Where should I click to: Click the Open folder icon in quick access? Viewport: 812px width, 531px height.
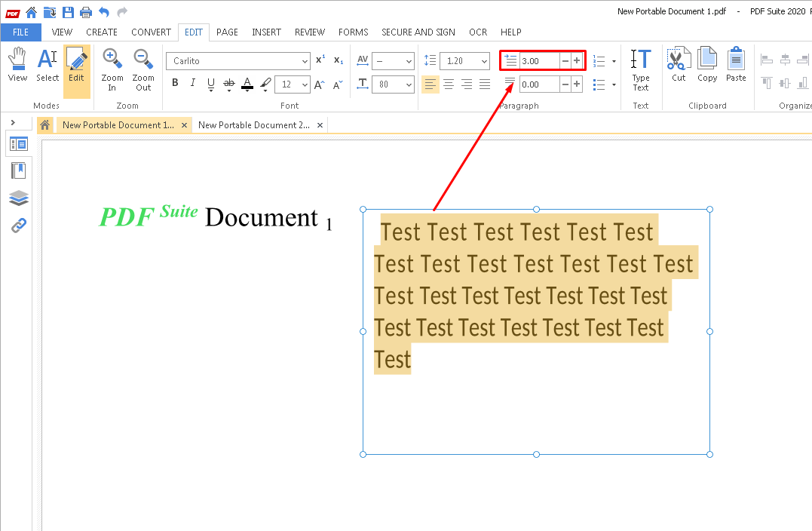point(50,12)
